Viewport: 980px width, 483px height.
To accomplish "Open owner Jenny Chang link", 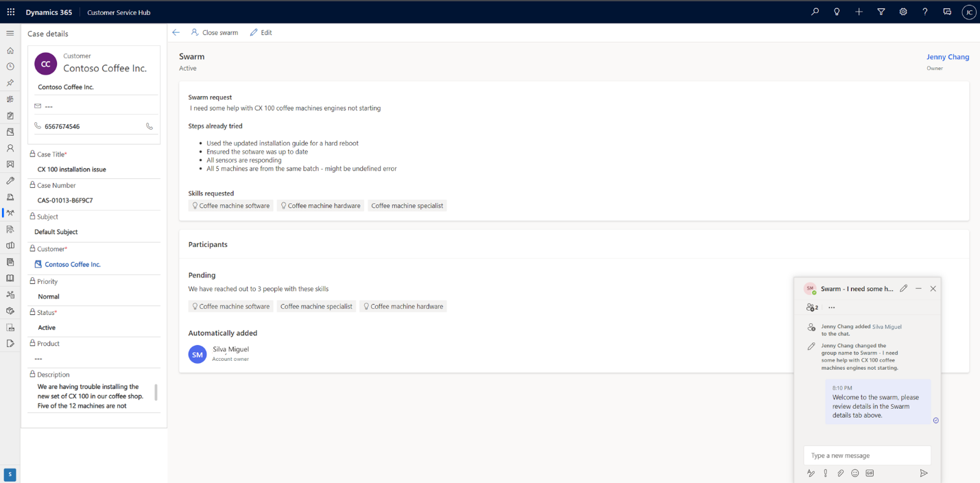I will click(x=948, y=57).
